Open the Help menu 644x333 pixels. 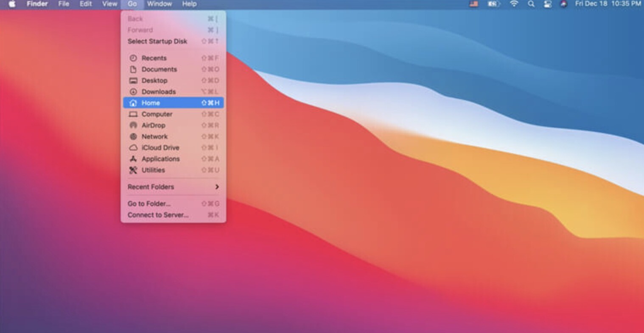click(x=189, y=4)
